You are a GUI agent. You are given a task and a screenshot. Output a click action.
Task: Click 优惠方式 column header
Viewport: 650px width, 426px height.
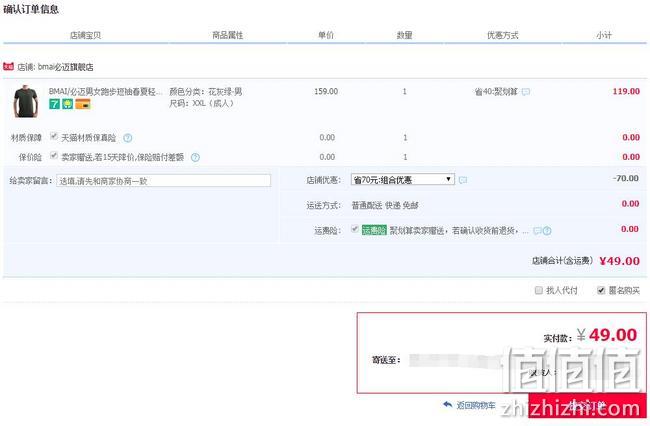click(x=502, y=35)
